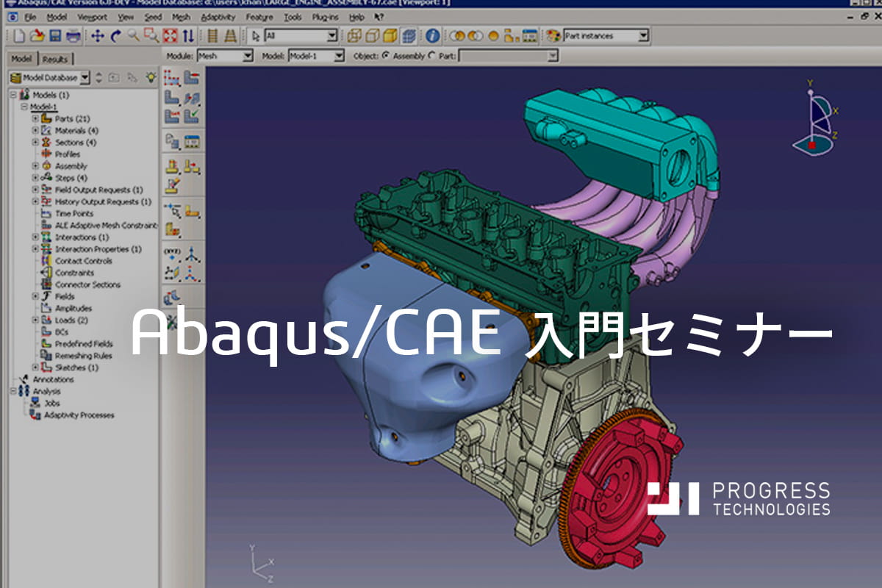
Task: Select the Box Zoom tool
Action: pos(151,35)
